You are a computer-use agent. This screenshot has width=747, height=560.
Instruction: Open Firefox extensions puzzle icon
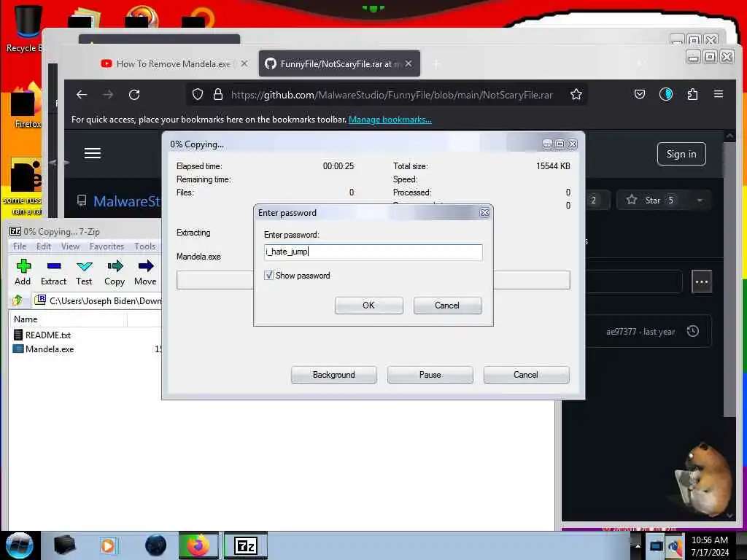point(693,94)
